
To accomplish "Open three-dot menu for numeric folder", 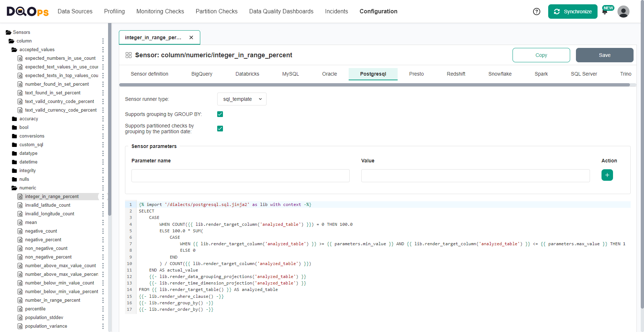I will 103,188.
